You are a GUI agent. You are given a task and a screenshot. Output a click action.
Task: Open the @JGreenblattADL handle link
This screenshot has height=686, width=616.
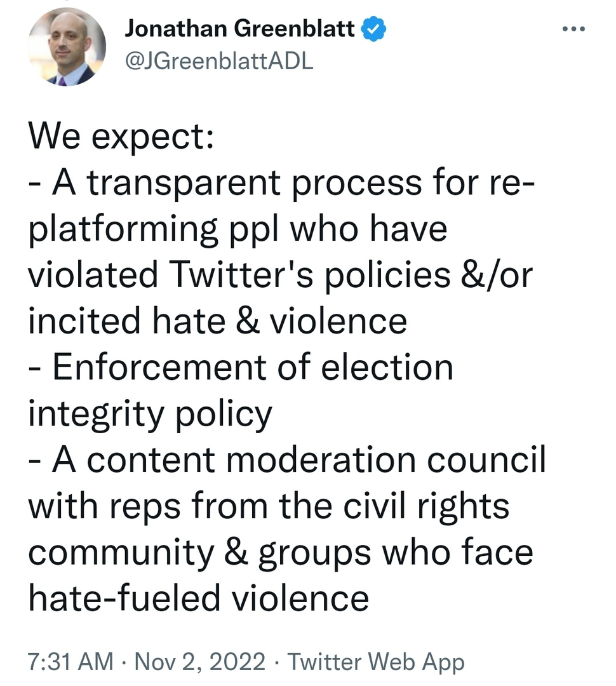coord(220,61)
